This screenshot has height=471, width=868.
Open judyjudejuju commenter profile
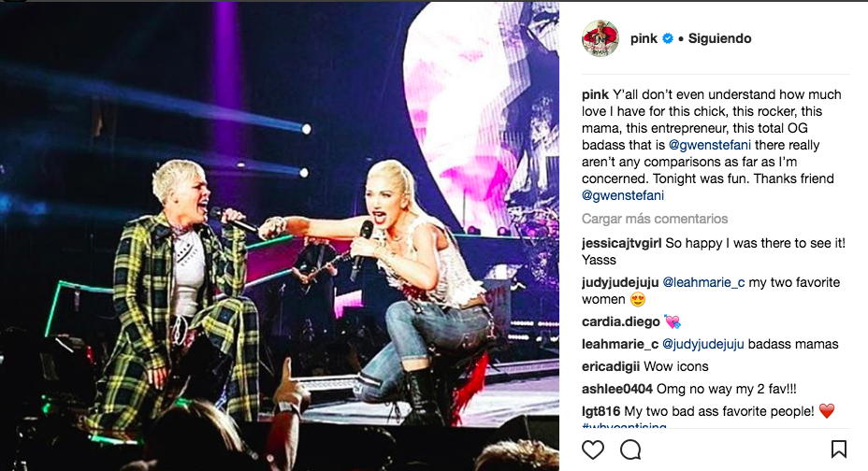click(620, 282)
